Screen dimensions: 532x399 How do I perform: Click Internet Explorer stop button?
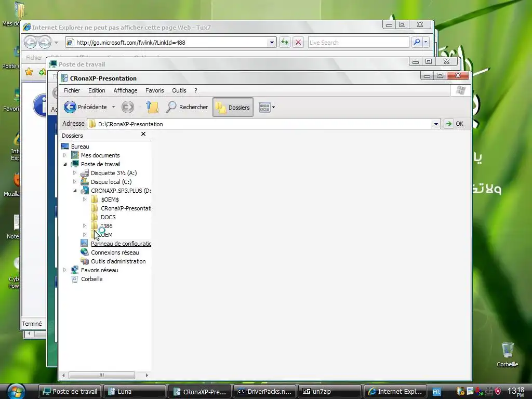click(x=298, y=43)
